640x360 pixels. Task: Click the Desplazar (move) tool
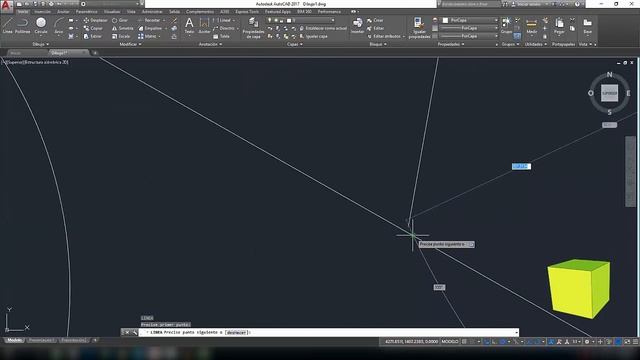click(x=96, y=20)
